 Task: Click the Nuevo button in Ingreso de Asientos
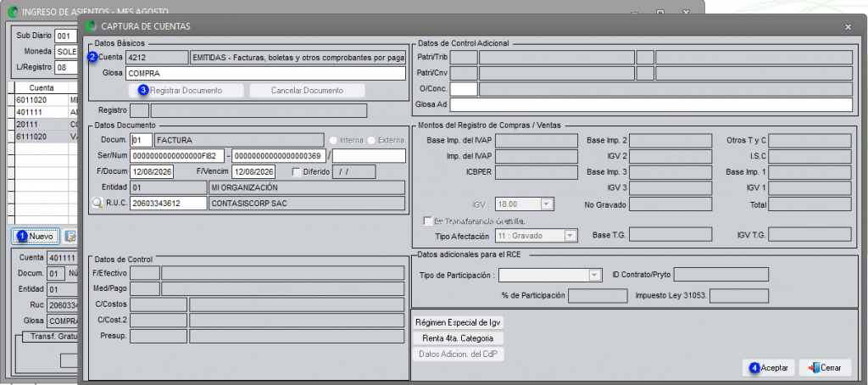tap(36, 237)
